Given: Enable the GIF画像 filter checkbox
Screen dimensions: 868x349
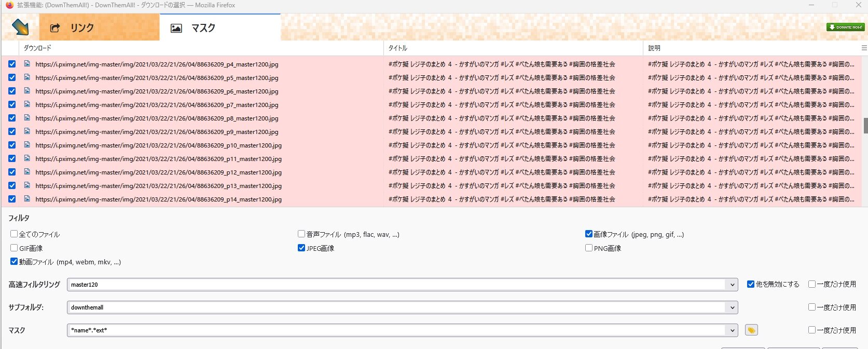Looking at the screenshot, I should click(x=14, y=248).
